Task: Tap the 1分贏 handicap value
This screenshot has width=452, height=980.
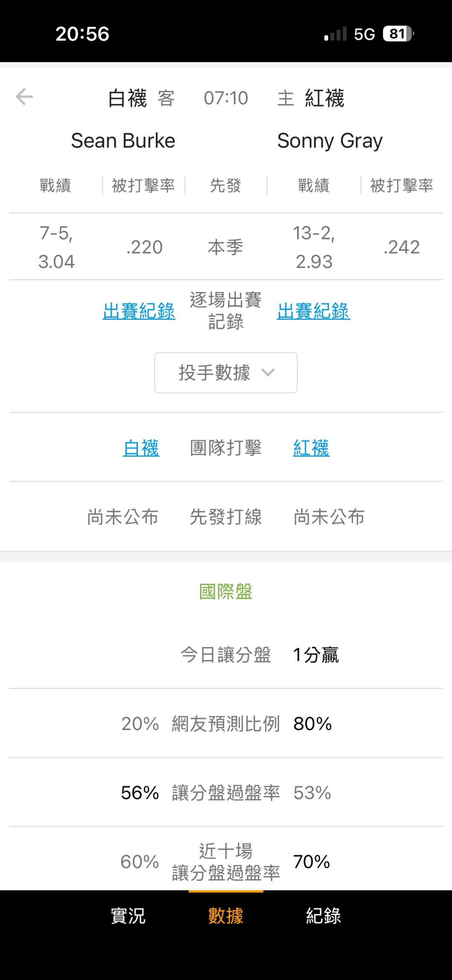Action: (x=316, y=655)
